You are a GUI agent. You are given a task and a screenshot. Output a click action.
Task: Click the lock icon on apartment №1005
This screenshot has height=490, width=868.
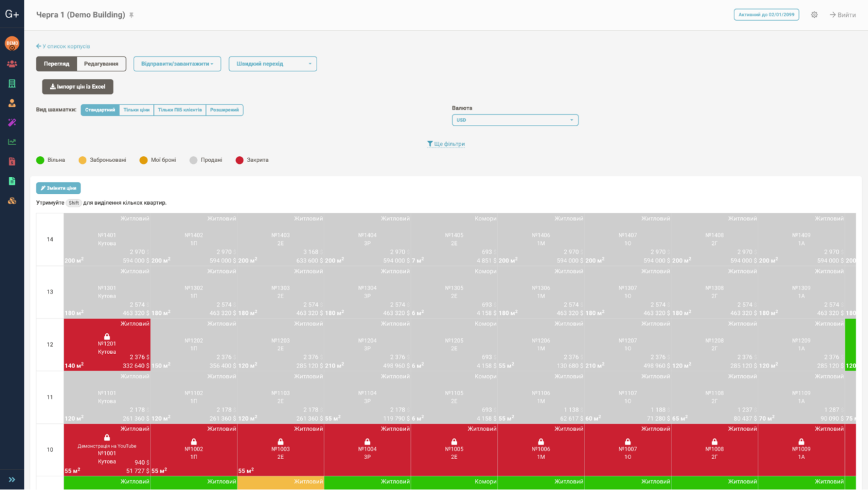click(454, 441)
